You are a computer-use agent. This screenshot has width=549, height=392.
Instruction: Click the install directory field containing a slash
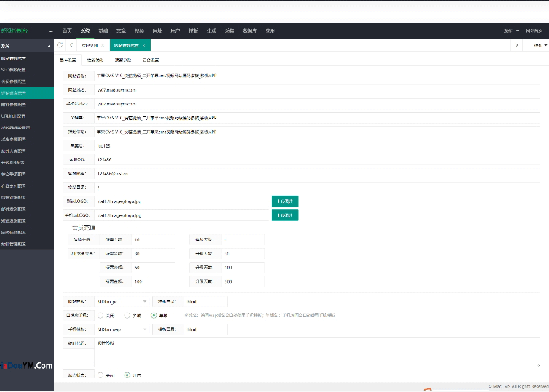tap(317, 188)
